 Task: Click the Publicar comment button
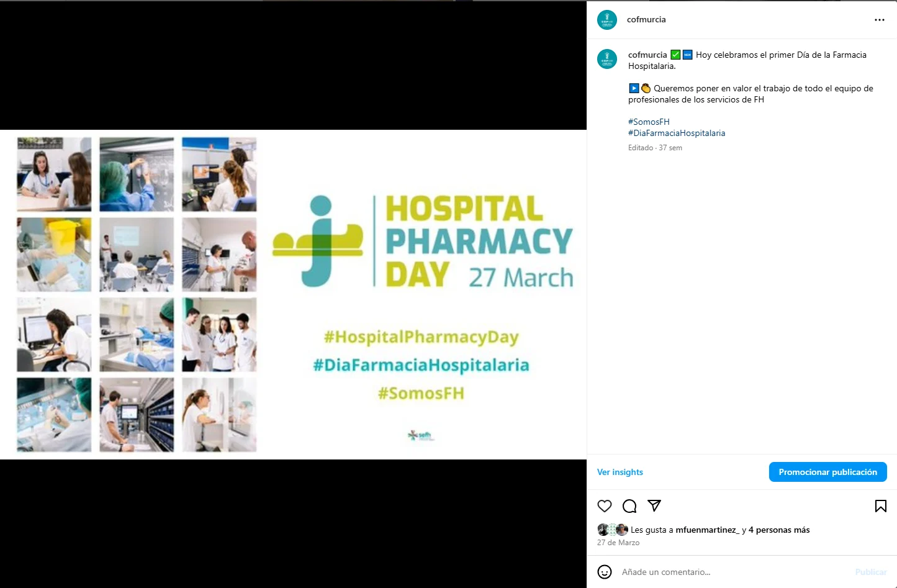pos(871,572)
